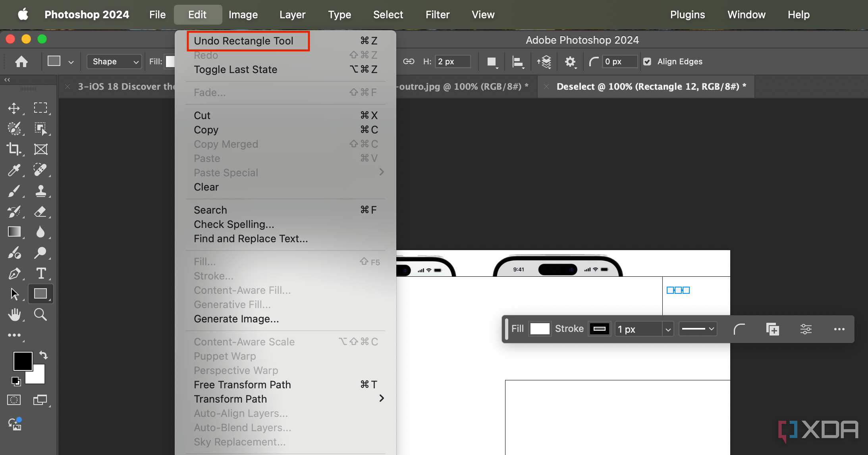Switch to the Deselect document tab
This screenshot has height=455, width=868.
(x=651, y=87)
